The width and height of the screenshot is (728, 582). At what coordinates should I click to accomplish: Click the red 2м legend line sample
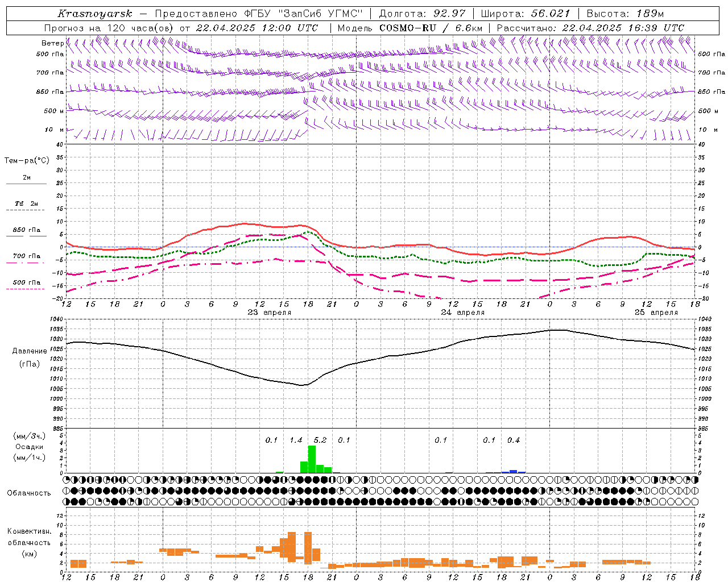coord(26,184)
